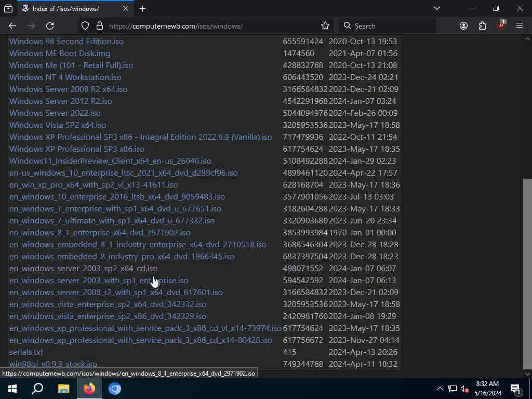Open the blue circular taskbar app
Screen dimensions: 532x399
pyautogui.click(x=115, y=389)
